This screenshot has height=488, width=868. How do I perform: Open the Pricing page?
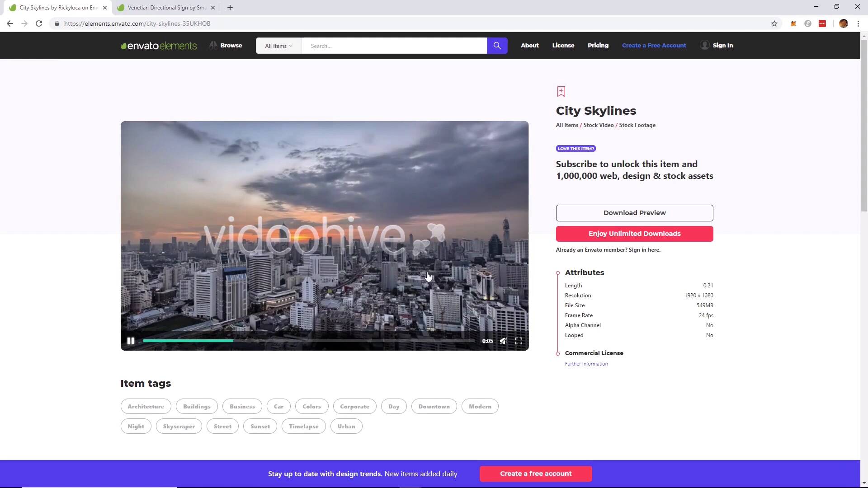coord(598,45)
